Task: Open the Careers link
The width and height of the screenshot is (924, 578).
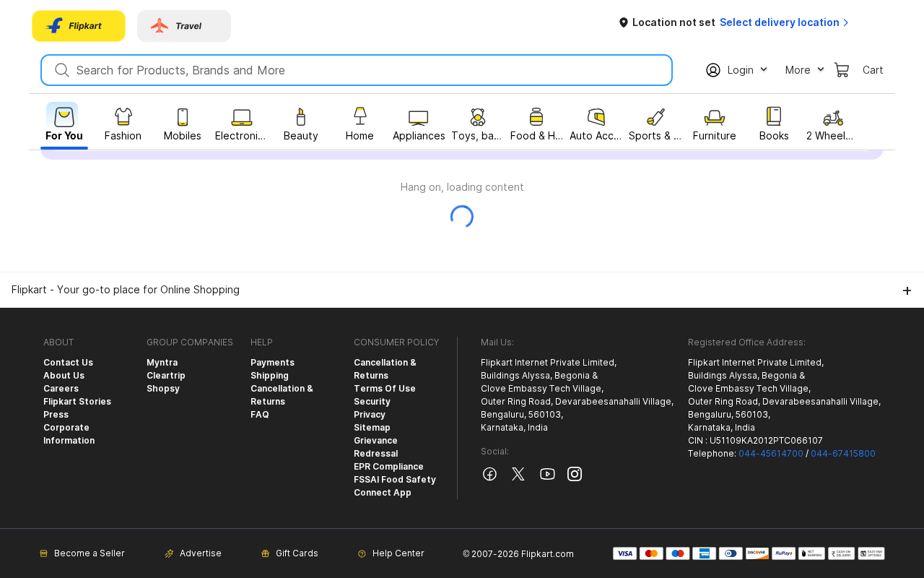Action: 61,389
